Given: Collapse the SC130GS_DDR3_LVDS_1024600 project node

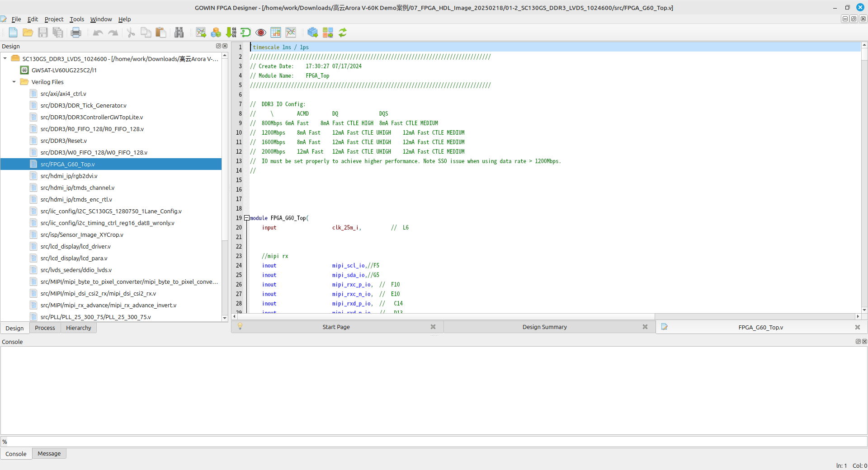Looking at the screenshot, I should point(5,58).
